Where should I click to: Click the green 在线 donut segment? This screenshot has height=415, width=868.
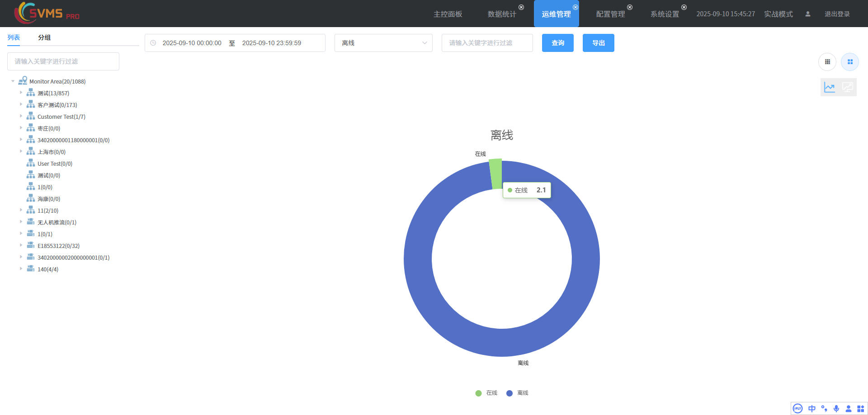click(x=496, y=173)
